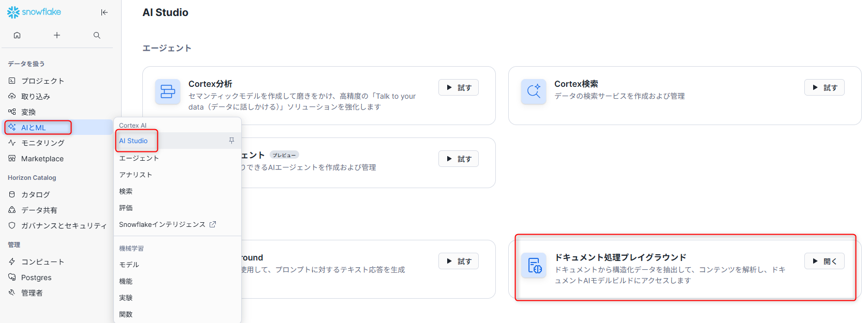Click the Postgres icon
Image resolution: width=868 pixels, height=323 pixels.
(x=12, y=277)
